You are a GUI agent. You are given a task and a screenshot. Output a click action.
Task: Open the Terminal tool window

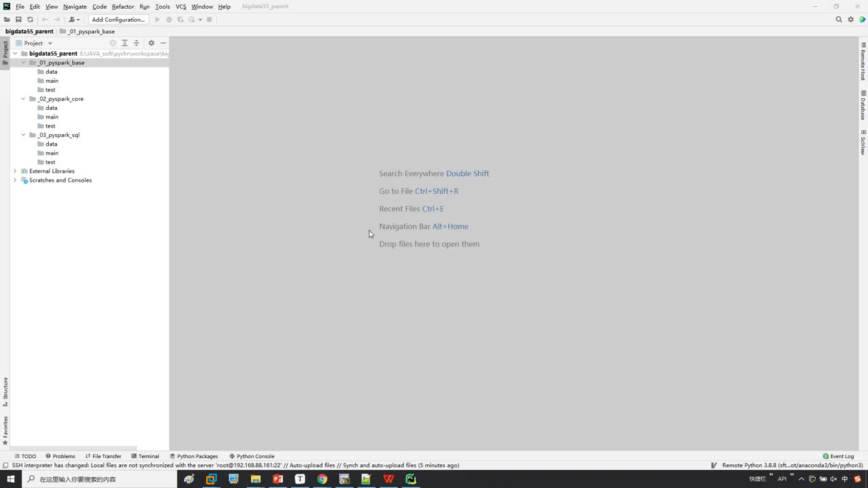[x=145, y=456]
